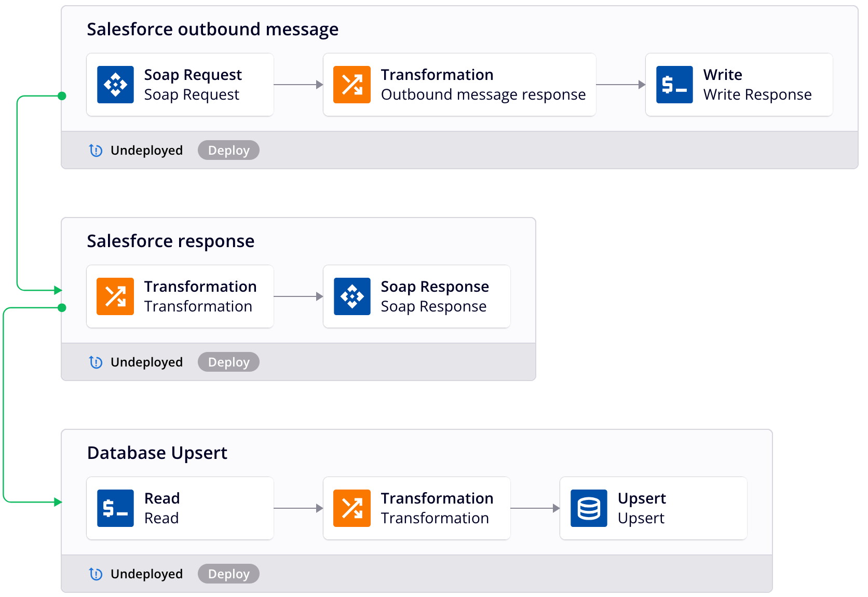Viewport: 868px width, 597px height.
Task: Deploy the Database Upsert operation
Action: click(228, 574)
